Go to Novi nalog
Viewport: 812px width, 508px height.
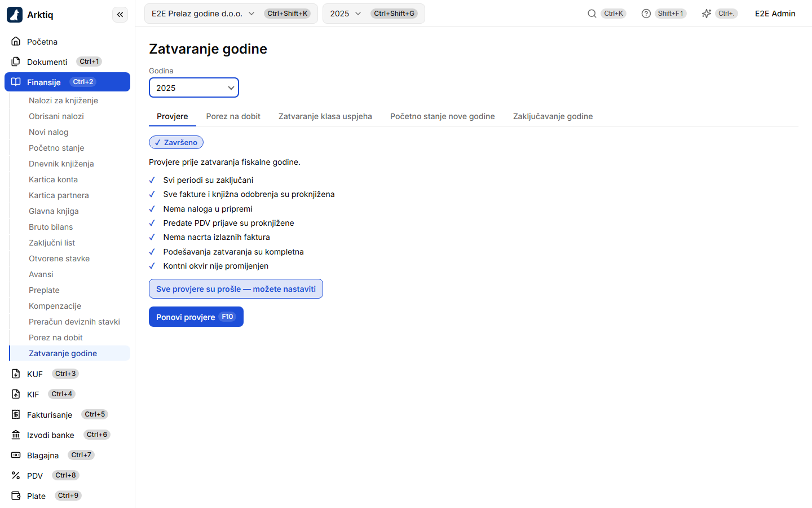click(x=70, y=132)
